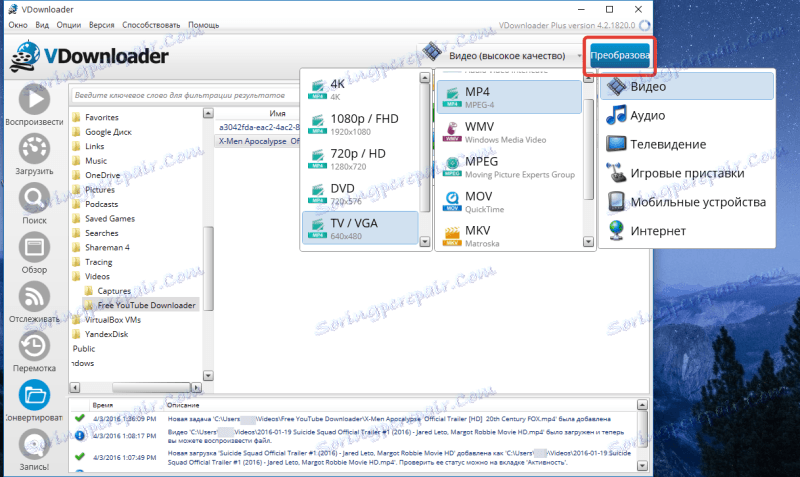Screen dimensions: 800x477
Task: Select the MPEG format option
Action: tap(509, 167)
